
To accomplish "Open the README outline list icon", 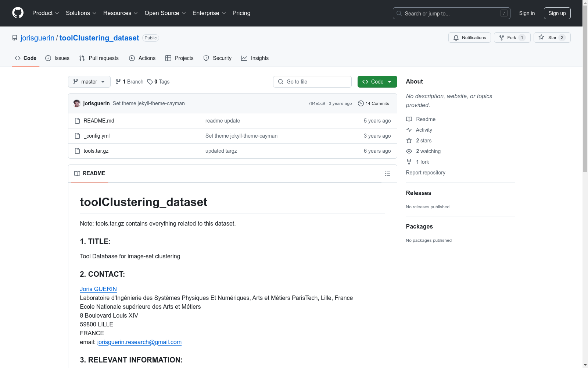I will 388,174.
